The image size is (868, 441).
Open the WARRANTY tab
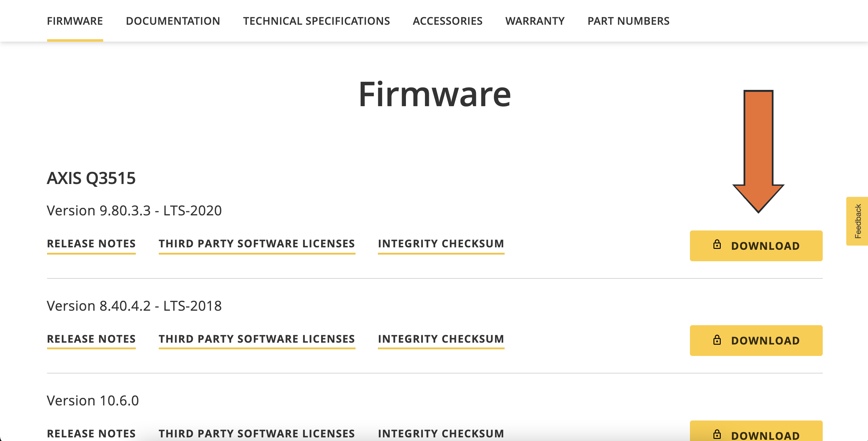(x=536, y=21)
